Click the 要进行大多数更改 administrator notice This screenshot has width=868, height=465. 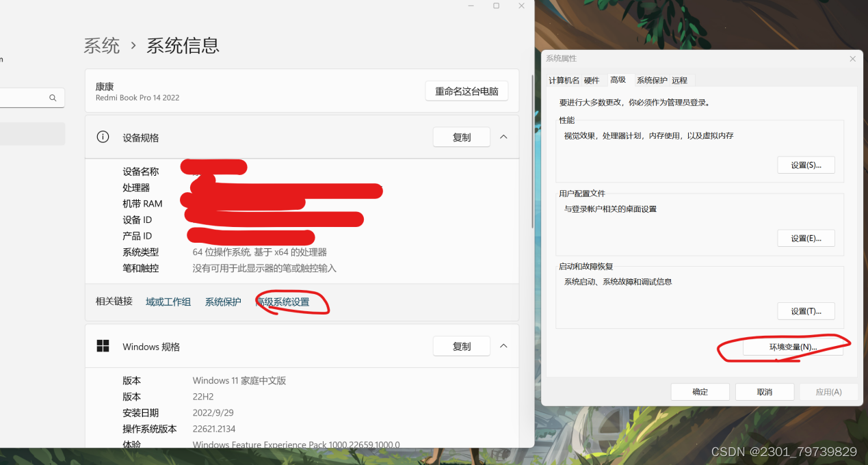pyautogui.click(x=634, y=103)
